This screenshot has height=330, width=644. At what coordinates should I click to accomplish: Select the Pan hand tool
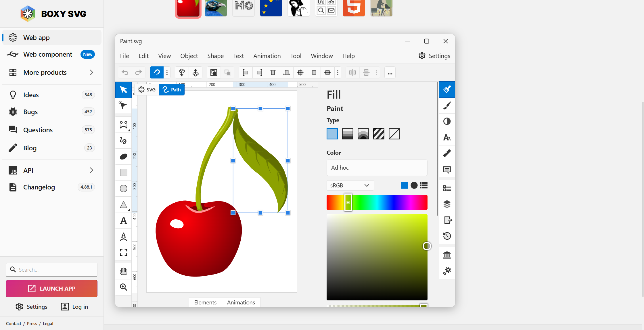(123, 271)
